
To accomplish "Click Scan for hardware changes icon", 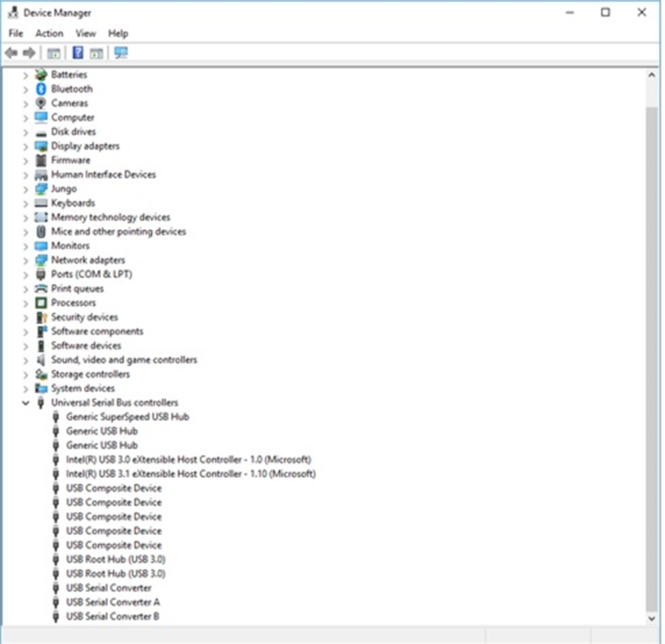I will click(x=120, y=53).
